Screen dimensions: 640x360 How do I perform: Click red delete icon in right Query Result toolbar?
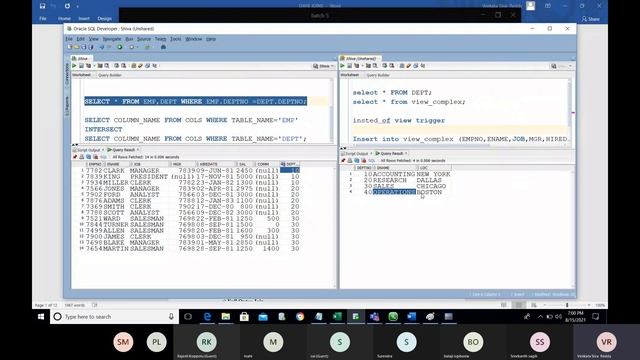pos(364,161)
